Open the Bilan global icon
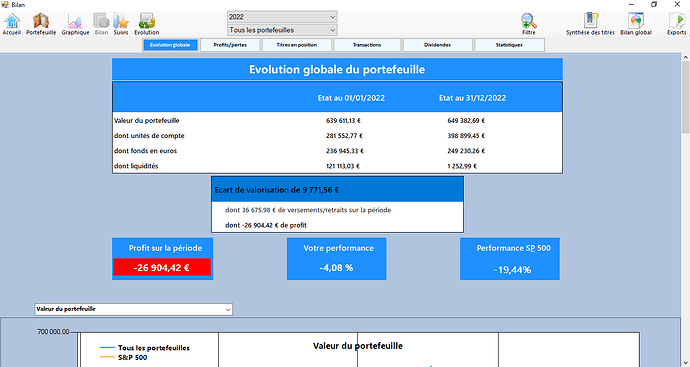Image resolution: width=690 pixels, height=367 pixels. 636,24
